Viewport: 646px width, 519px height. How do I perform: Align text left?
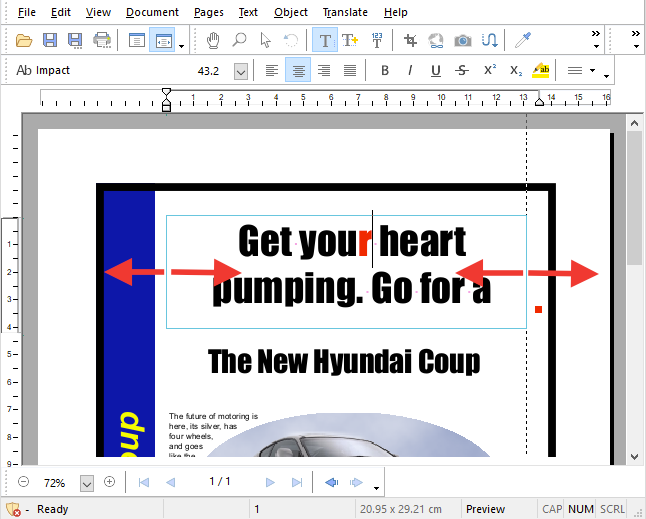click(x=272, y=70)
